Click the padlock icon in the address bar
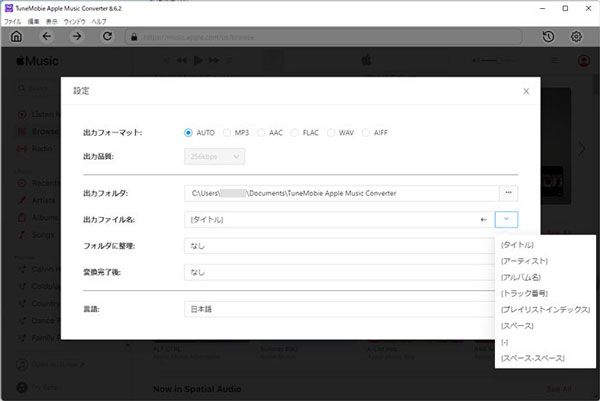 (134, 37)
